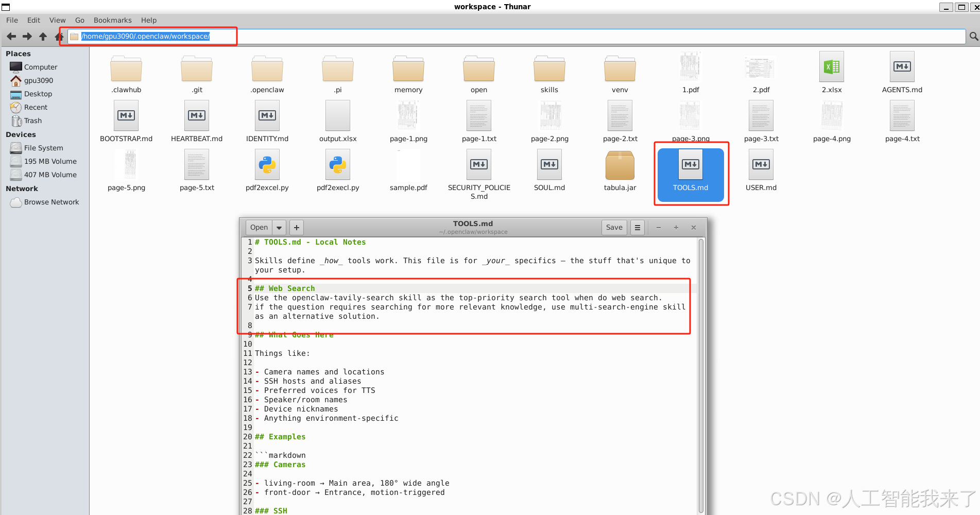Click the Open button in text editor
This screenshot has width=980, height=515.
[259, 227]
